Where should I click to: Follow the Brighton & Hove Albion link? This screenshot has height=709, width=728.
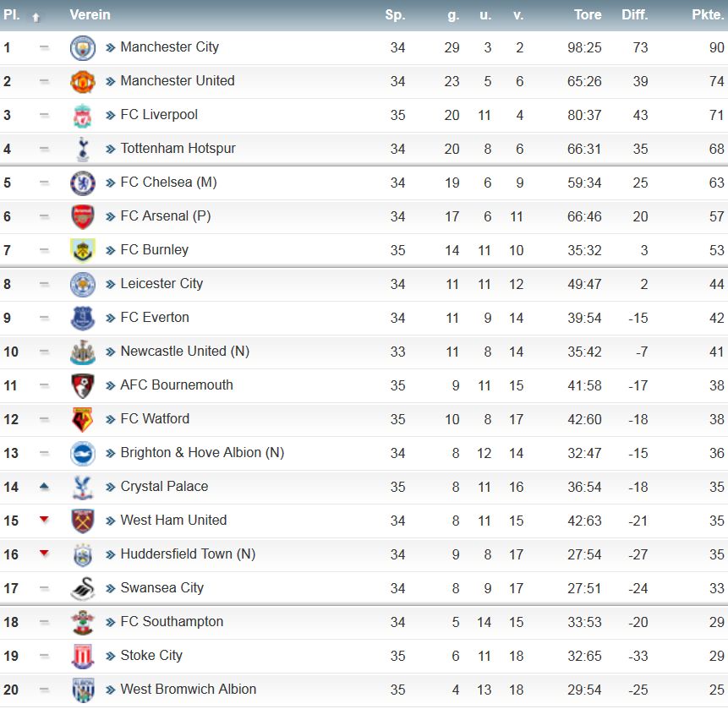202,452
